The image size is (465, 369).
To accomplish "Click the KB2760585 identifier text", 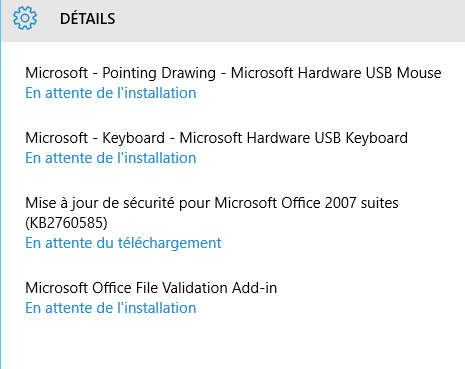I will coord(66,223).
